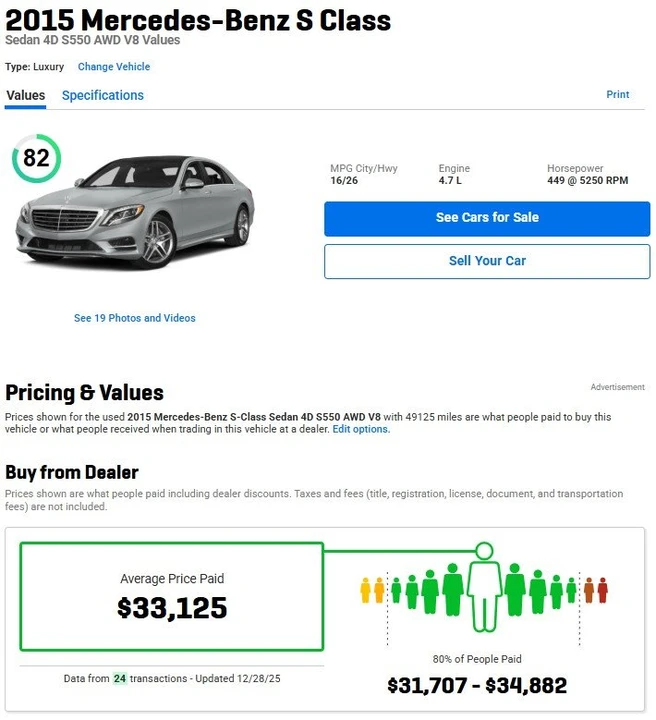Image resolution: width=656 pixels, height=720 pixels.
Task: Select the Values tab
Action: click(26, 95)
